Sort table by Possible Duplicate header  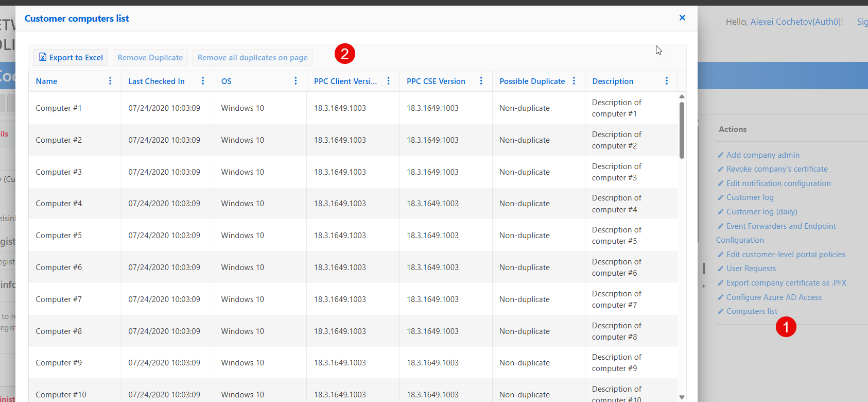[532, 81]
